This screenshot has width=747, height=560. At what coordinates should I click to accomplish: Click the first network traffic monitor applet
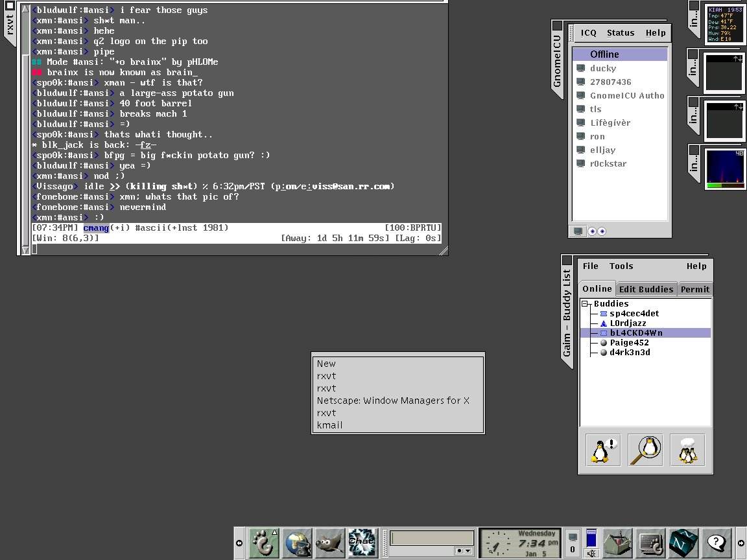(725, 73)
